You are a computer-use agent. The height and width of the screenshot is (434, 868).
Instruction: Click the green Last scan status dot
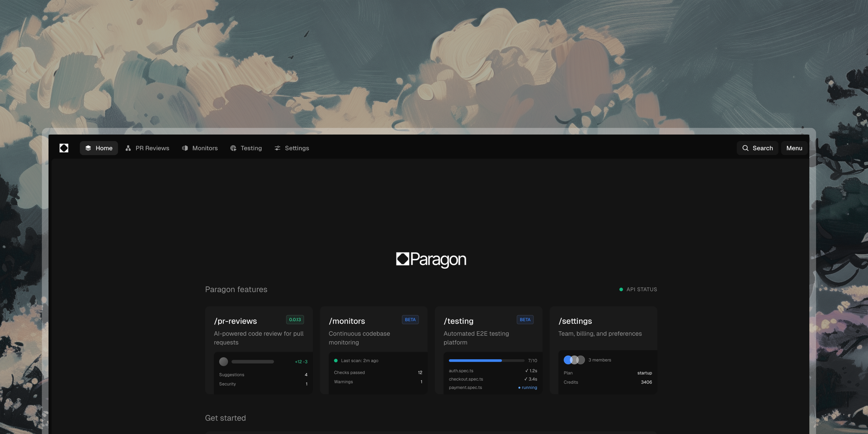click(336, 361)
